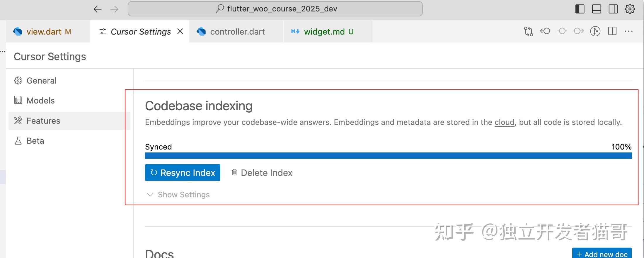Open Beta settings section
Image resolution: width=644 pixels, height=258 pixels.
(69, 141)
